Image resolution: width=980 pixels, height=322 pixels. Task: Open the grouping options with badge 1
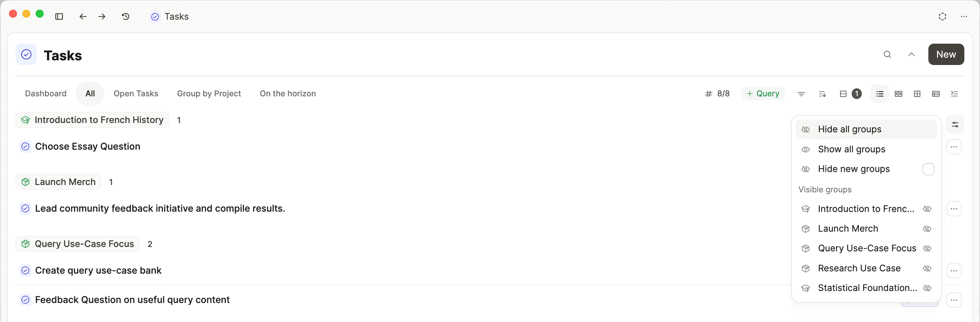(850, 94)
